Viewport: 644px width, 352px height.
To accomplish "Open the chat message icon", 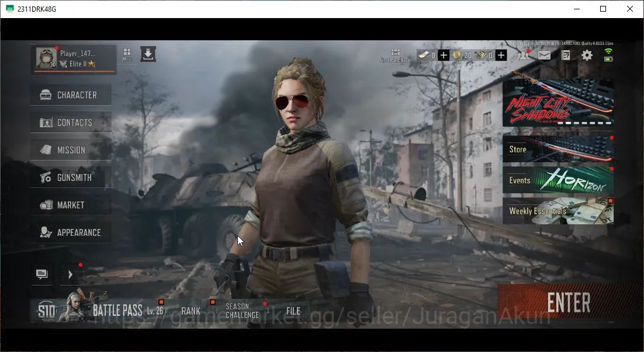I will pyautogui.click(x=42, y=274).
